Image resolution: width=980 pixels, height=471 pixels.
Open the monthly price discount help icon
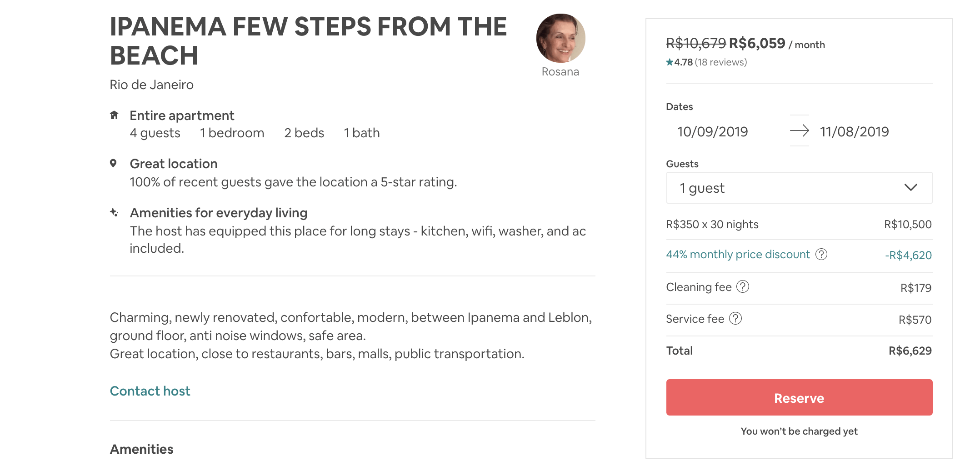tap(821, 254)
